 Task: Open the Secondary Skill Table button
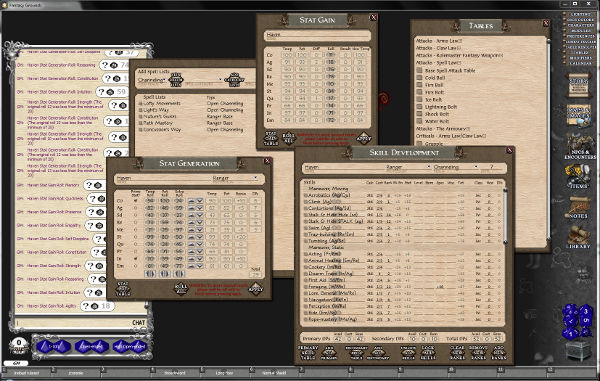pos(356,353)
